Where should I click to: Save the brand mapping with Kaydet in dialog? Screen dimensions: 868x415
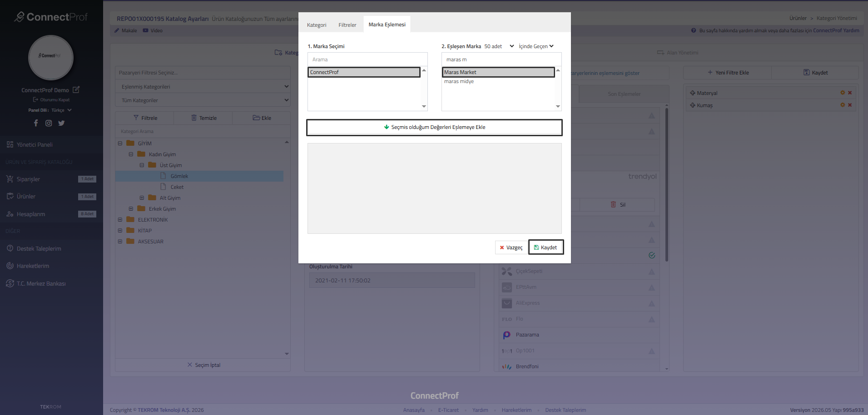pyautogui.click(x=546, y=247)
